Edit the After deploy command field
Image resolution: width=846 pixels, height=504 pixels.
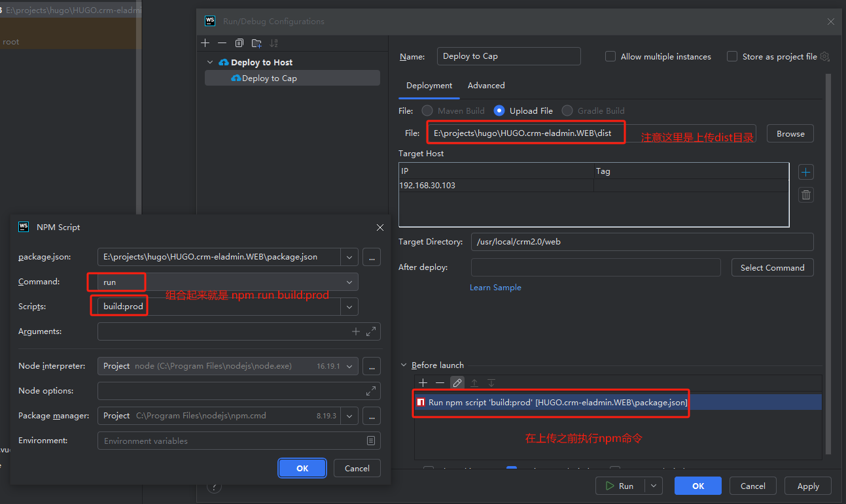[x=595, y=267]
